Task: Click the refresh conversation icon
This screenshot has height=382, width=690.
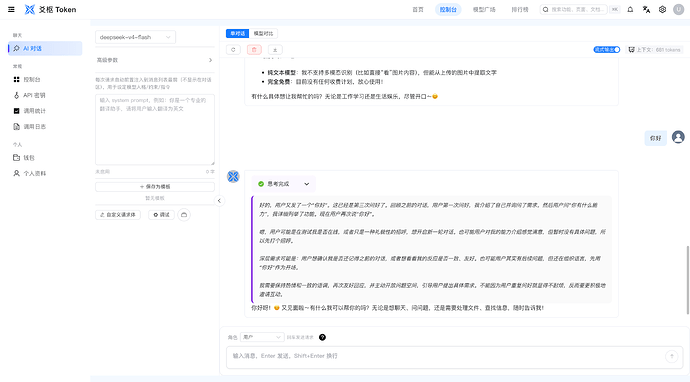Action: [x=233, y=50]
